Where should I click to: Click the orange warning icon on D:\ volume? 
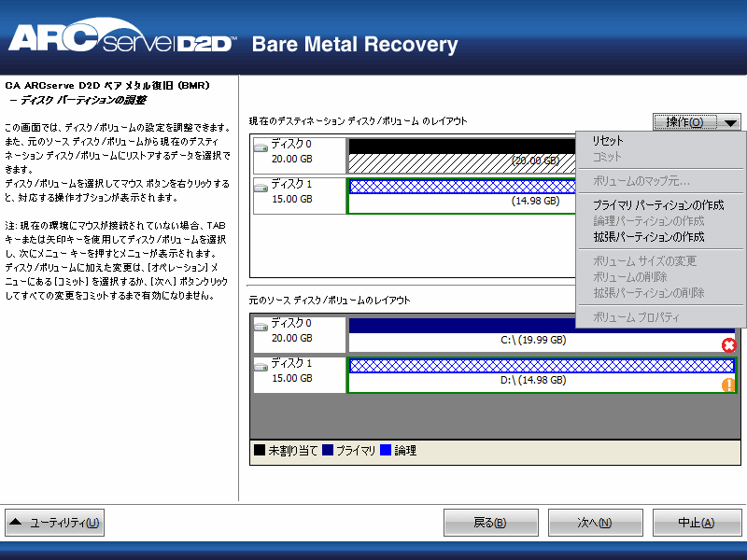coord(728,385)
